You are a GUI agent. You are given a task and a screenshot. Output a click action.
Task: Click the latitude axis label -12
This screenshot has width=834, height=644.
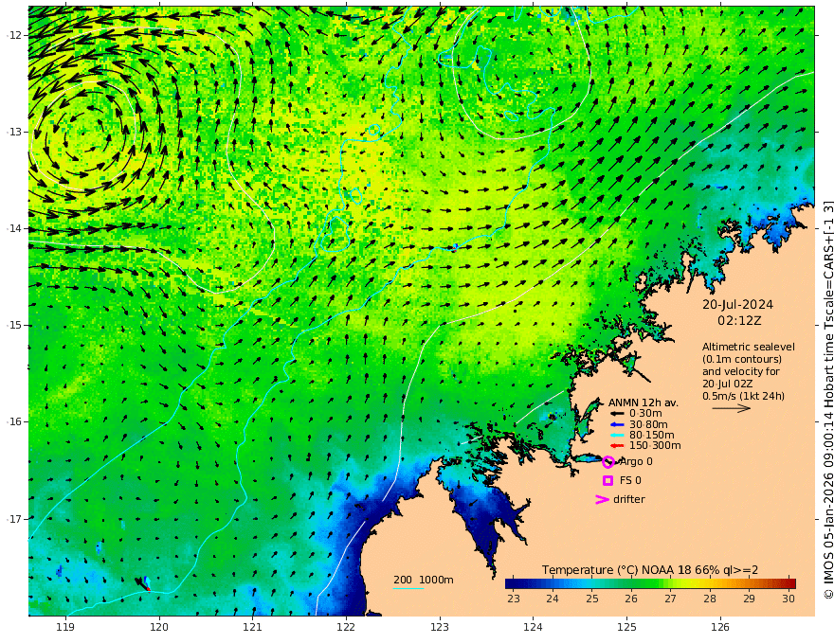coord(14,35)
